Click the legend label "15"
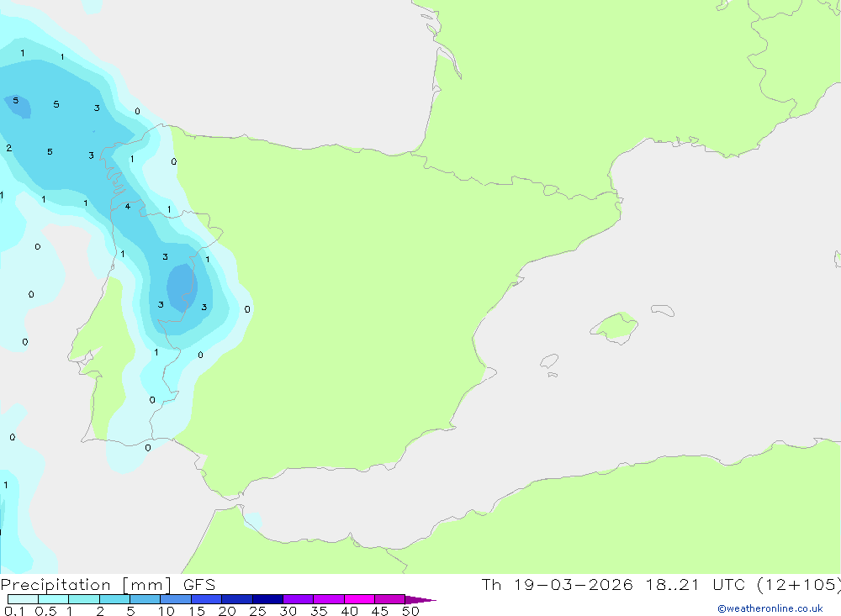Screen dimensions: 841x616 197,611
